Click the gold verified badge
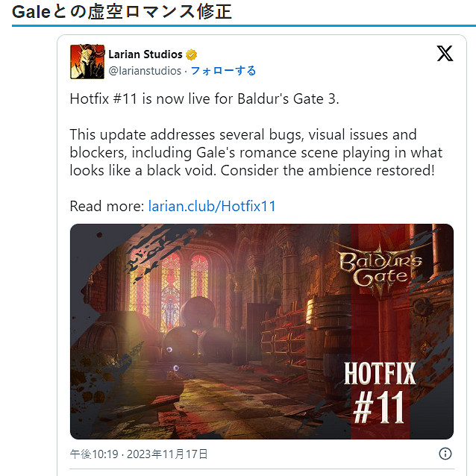 (x=191, y=55)
